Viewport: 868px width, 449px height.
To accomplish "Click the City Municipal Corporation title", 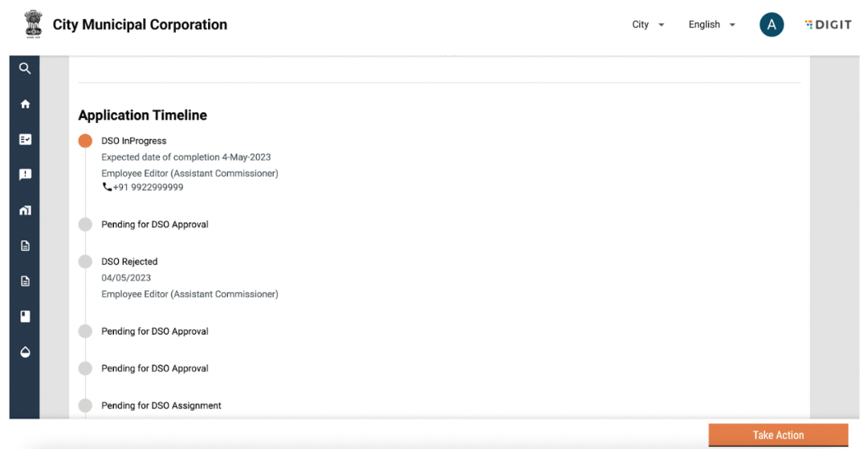I will [140, 25].
